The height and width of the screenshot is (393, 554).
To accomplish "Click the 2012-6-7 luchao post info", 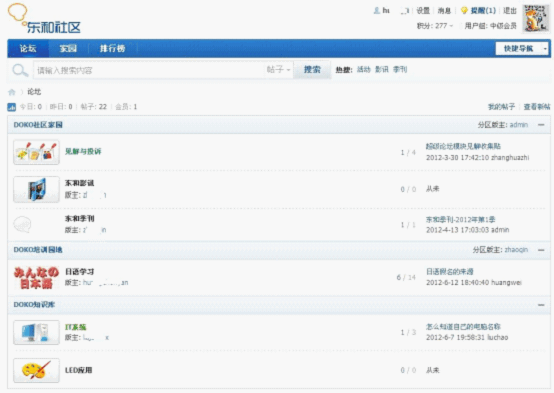I will [x=467, y=338].
